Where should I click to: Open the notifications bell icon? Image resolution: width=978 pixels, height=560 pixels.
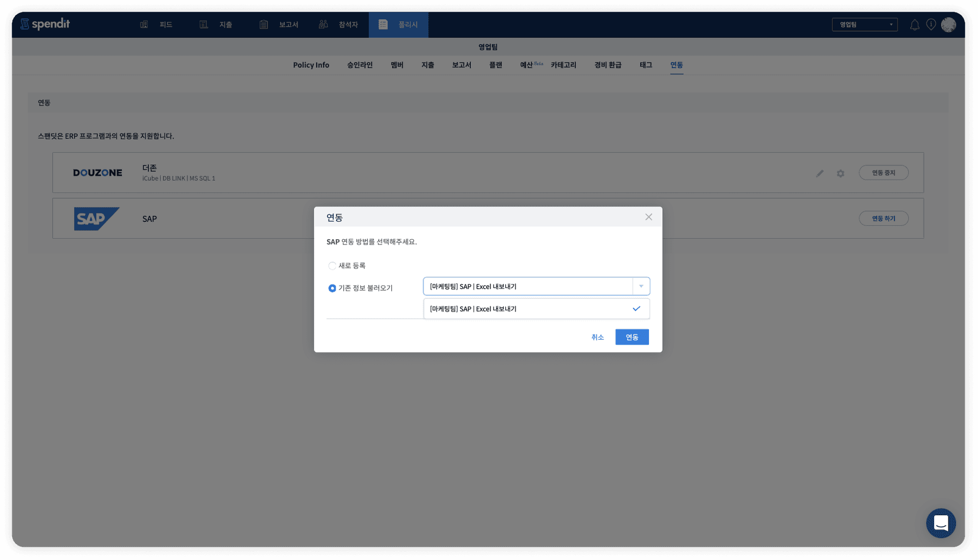[x=915, y=24]
